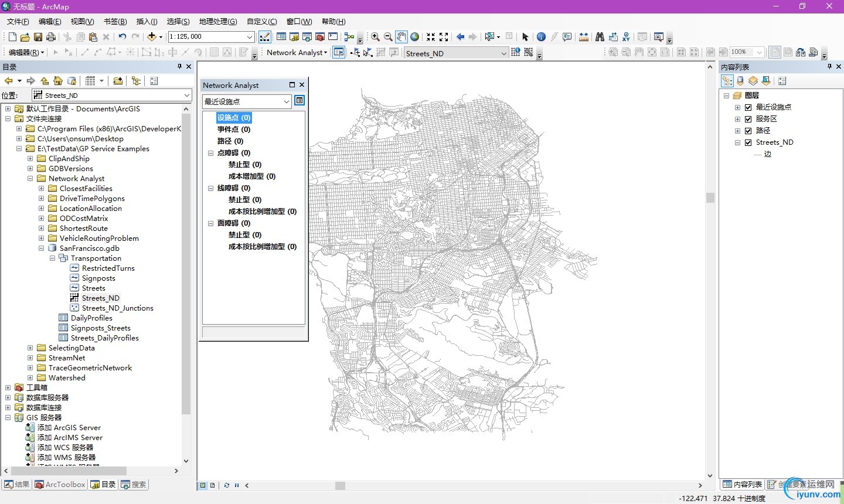
Task: Uncheck the 服务区 layer checkbox
Action: (x=748, y=119)
